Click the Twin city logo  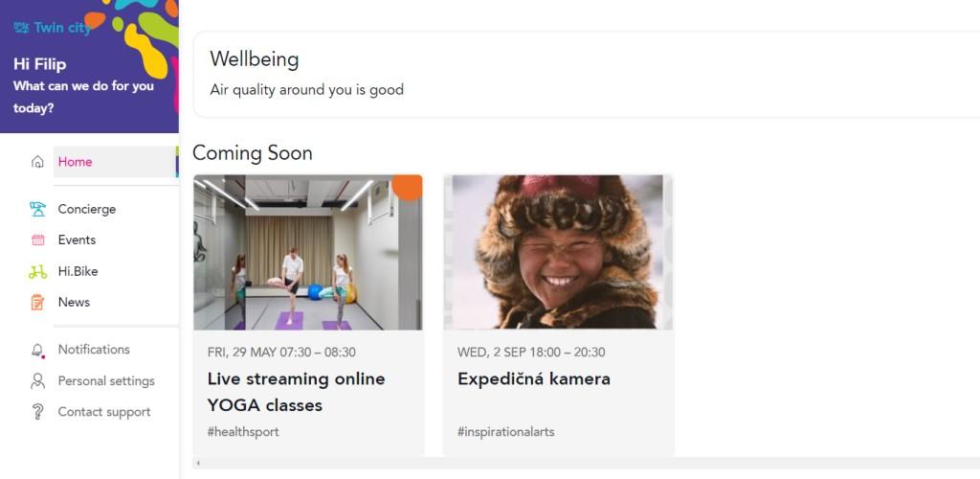point(53,28)
